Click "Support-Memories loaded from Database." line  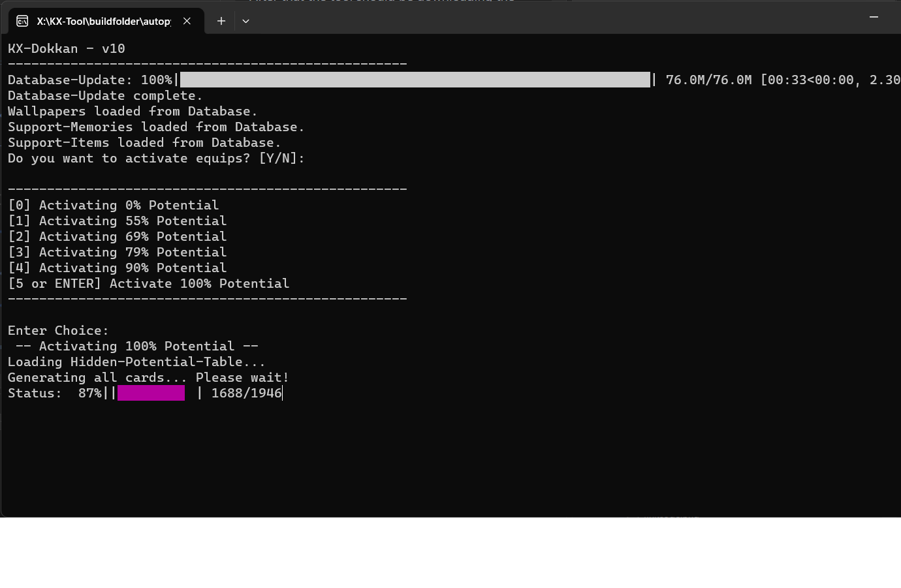(x=156, y=127)
